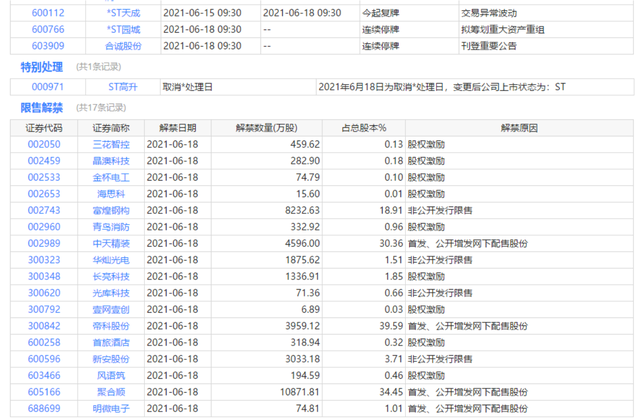Click the 明微电子 stock name link
640x419 pixels.
pyautogui.click(x=111, y=408)
